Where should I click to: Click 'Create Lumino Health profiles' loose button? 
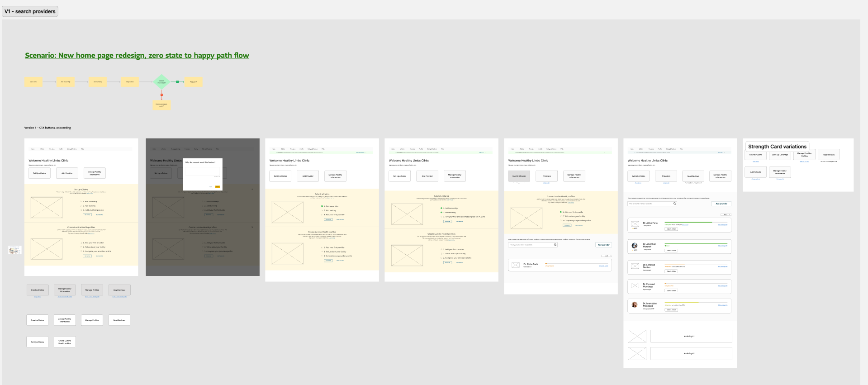click(65, 342)
